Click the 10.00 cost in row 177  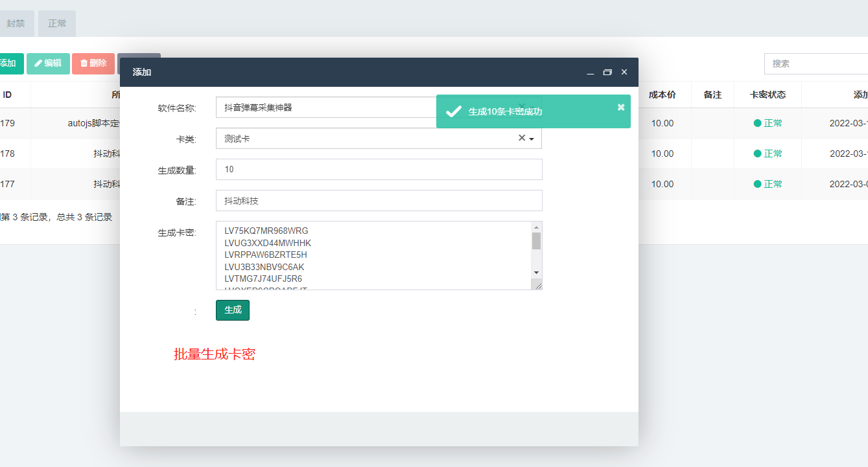(663, 184)
